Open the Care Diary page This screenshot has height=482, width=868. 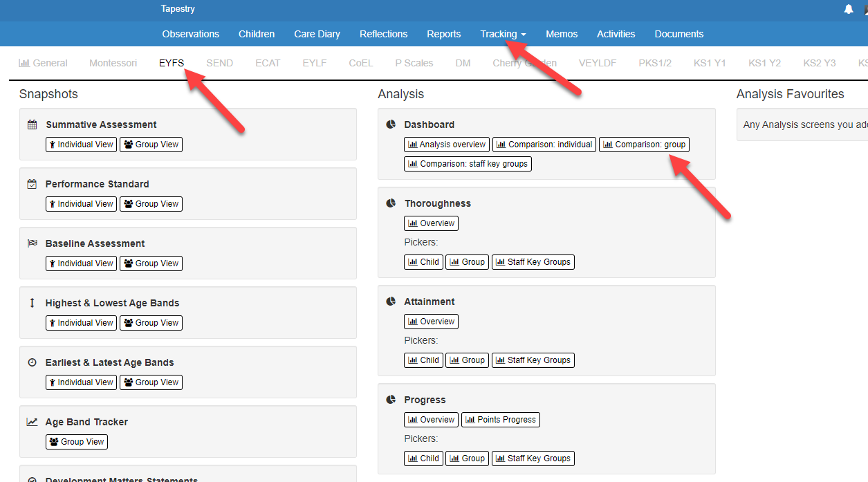(x=317, y=34)
